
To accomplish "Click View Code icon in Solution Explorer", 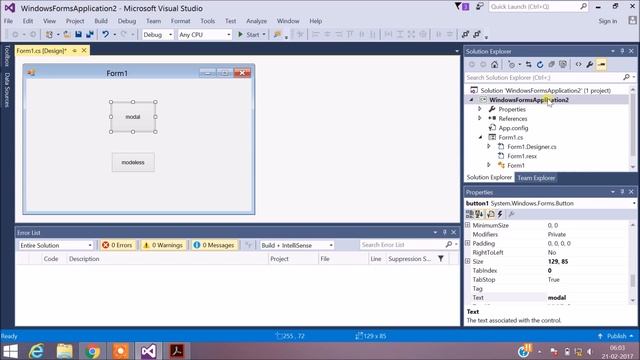I will (578, 64).
